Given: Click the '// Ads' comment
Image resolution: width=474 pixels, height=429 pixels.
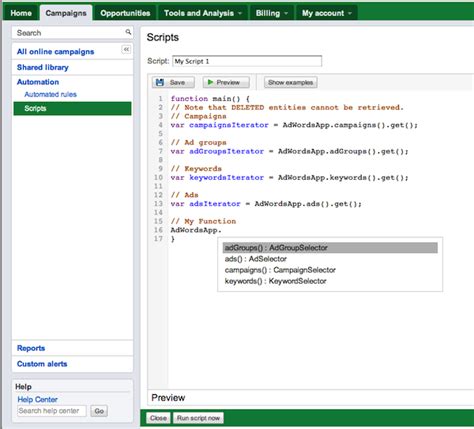Looking at the screenshot, I should [x=184, y=195].
